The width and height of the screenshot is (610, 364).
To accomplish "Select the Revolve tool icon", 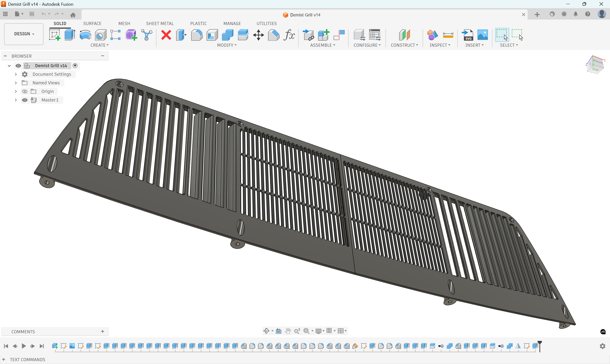I will [85, 35].
